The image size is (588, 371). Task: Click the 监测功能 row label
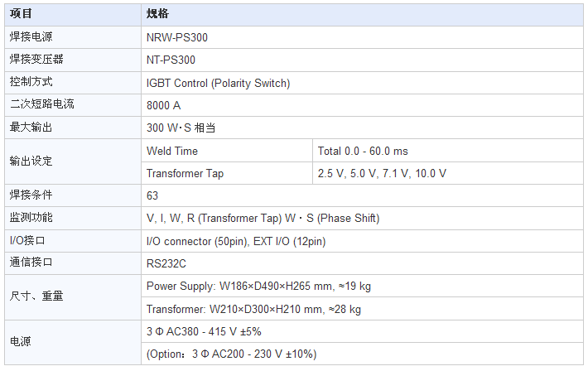(x=31, y=218)
